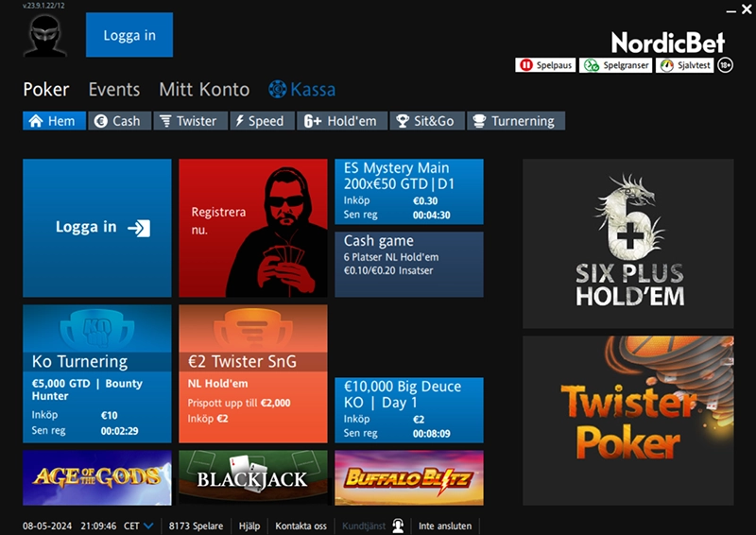Open the Spelpaus responsible gaming button
Viewport: 756px width, 535px height.
click(545, 65)
